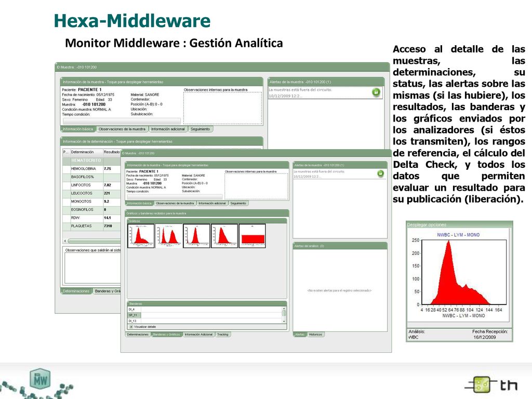Open Observaciones de la muestra tab in front window
The image size is (532, 399).
point(175,203)
